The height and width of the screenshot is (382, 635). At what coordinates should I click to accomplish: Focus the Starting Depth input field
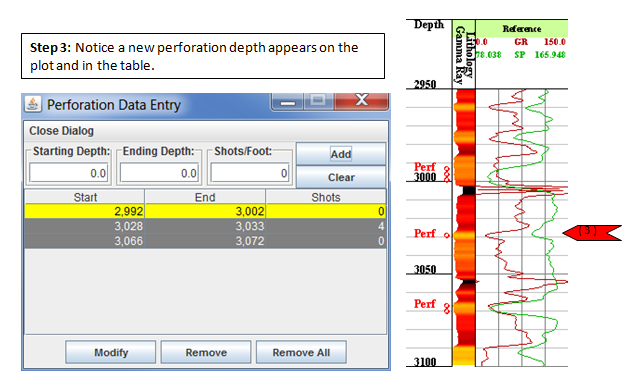(x=69, y=173)
